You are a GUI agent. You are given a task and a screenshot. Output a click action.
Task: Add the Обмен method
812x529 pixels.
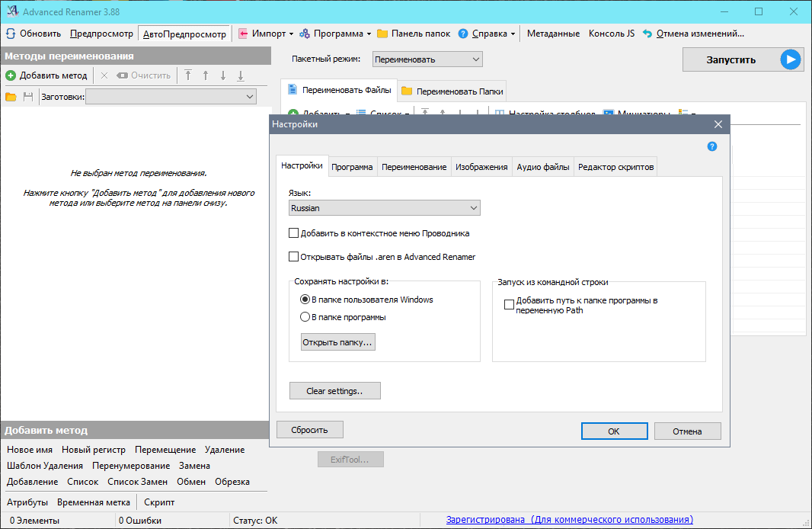coord(191,482)
